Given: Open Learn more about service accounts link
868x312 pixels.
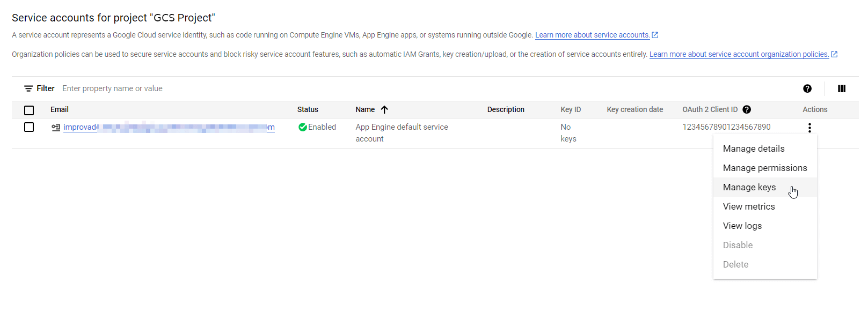Looking at the screenshot, I should [592, 35].
